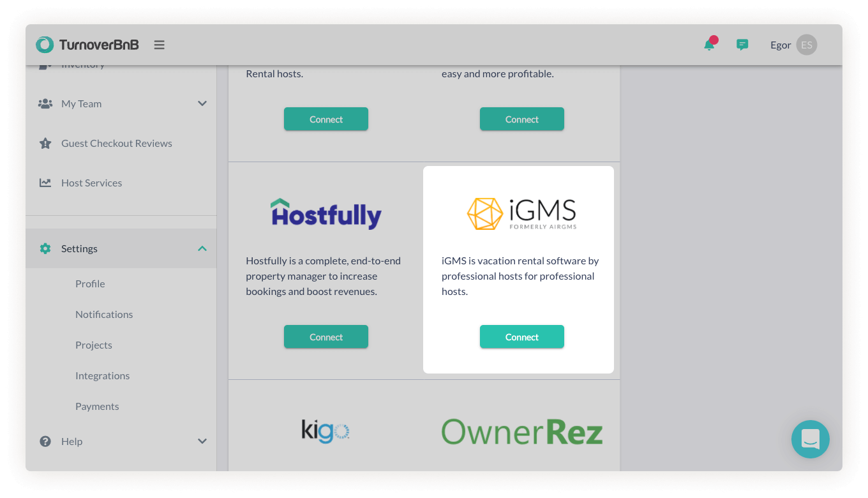Connect the iGMS integration

522,336
